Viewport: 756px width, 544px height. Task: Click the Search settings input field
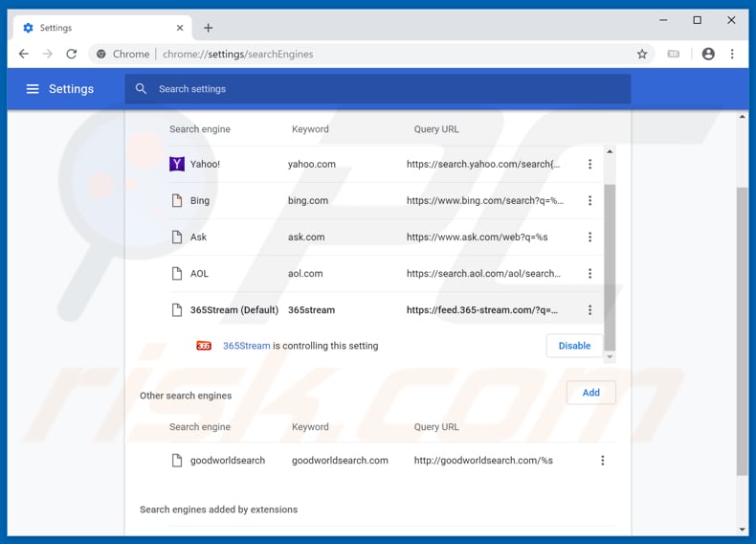click(x=377, y=89)
